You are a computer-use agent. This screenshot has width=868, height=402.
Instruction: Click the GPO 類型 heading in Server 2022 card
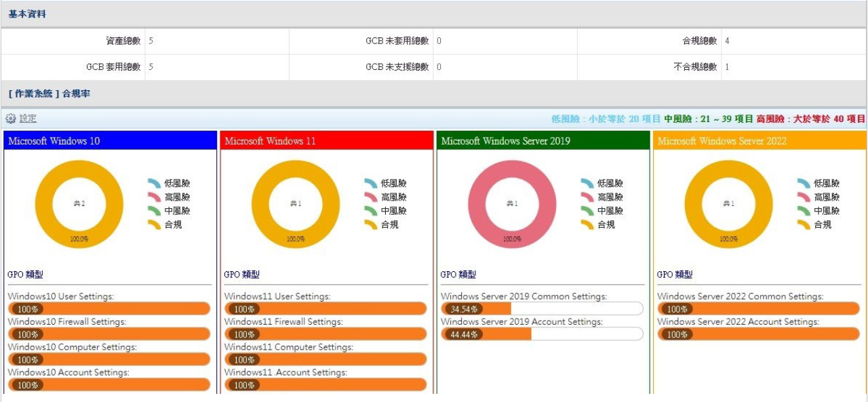click(674, 275)
